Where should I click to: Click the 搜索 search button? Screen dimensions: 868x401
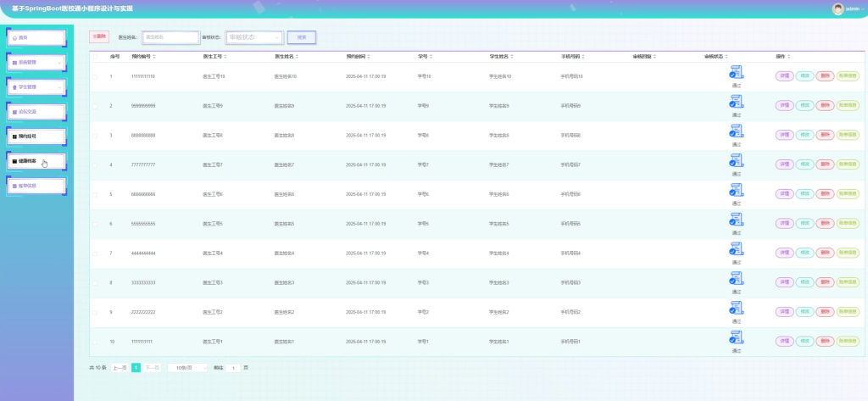pos(302,37)
